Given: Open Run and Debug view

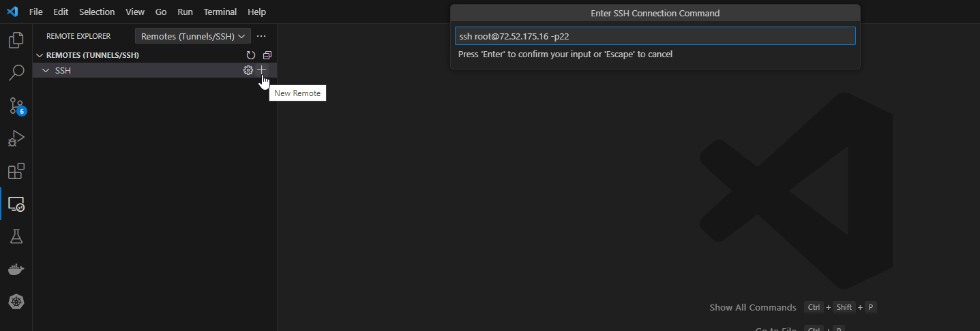Looking at the screenshot, I should tap(16, 138).
